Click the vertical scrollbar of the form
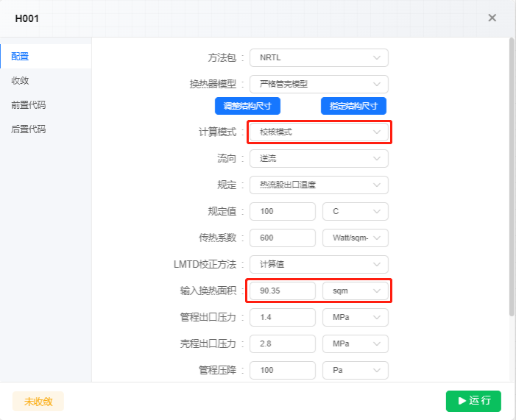Screen dimensions: 516x420 (512, 177)
